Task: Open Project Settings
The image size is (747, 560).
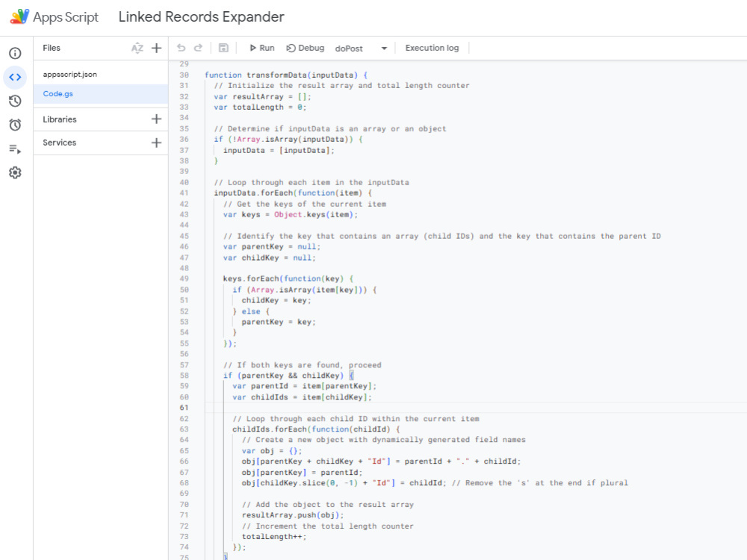Action: coord(15,172)
